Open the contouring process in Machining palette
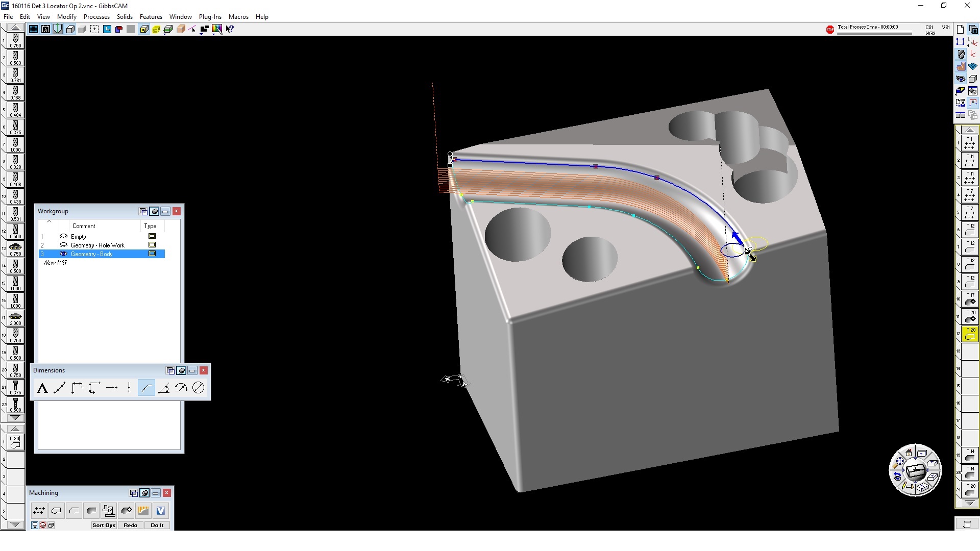Screen dimensions: 980x551 57,510
